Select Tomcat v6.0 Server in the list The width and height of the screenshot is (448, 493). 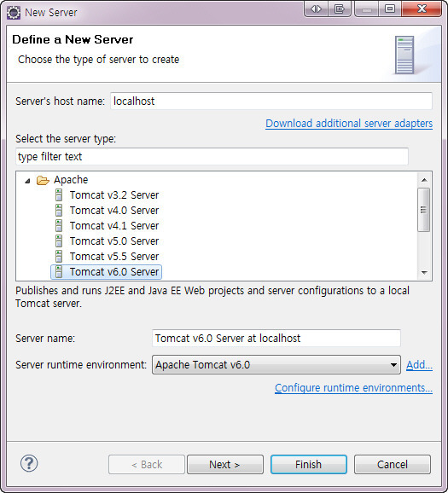tap(114, 272)
